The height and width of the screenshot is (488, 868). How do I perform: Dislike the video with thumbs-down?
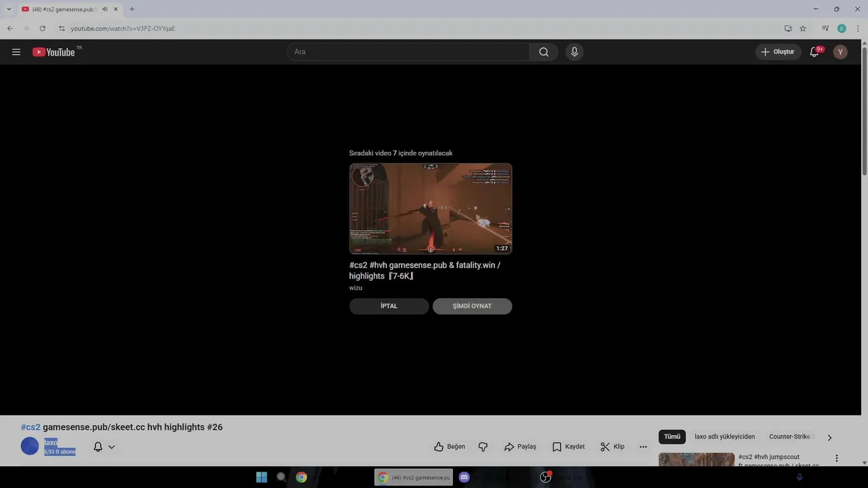click(484, 447)
